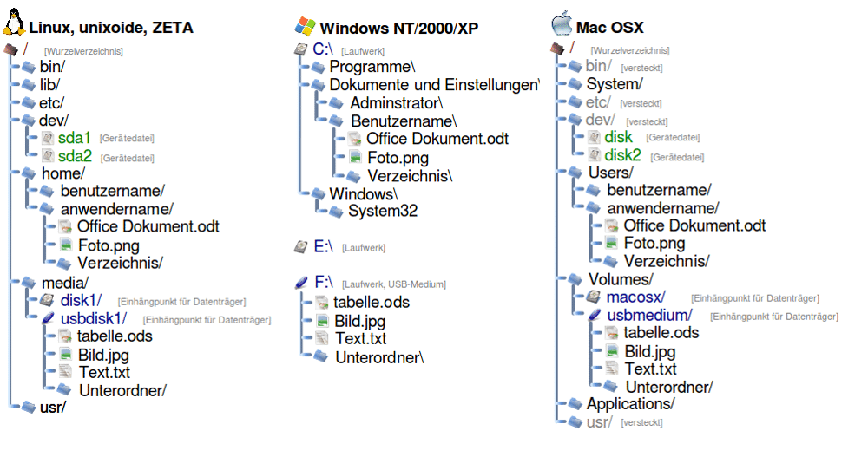The image size is (868, 457).
Task: Click the 'Windows NT/2000/XP' heading
Action: click(399, 29)
